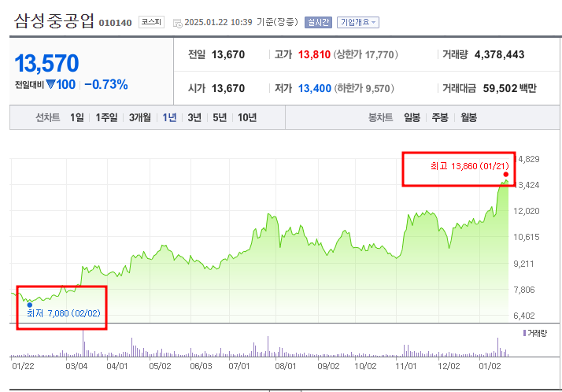The image size is (562, 392).
Task: Select the 1주일 line chart tab
Action: 106,117
